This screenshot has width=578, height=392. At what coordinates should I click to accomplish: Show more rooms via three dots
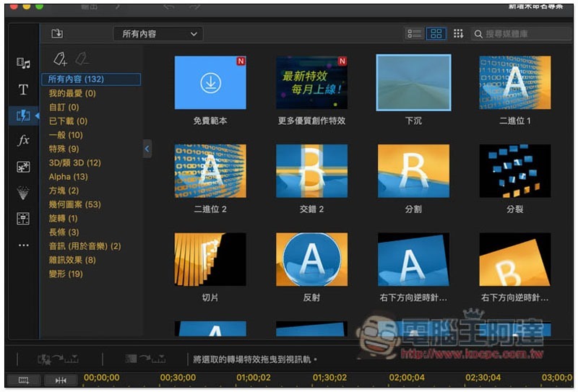[24, 245]
